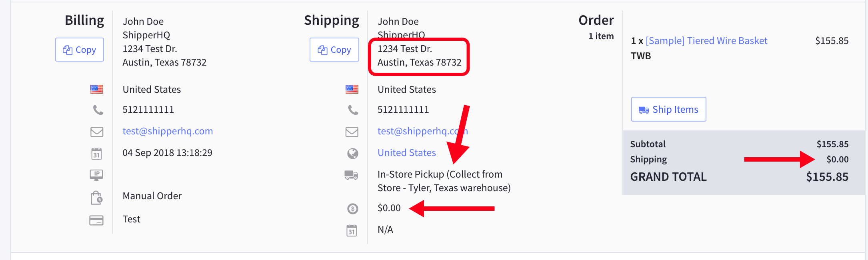868x260 pixels.
Task: Click the billing order date calendar icon
Action: [x=97, y=154]
